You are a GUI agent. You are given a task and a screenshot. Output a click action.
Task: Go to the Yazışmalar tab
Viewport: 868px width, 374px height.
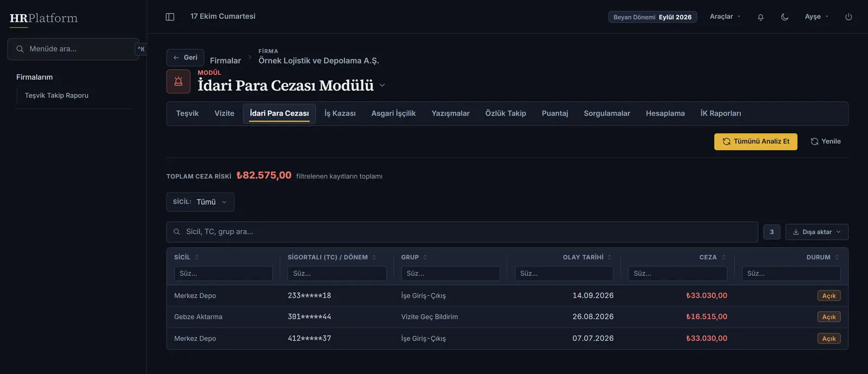click(x=450, y=113)
